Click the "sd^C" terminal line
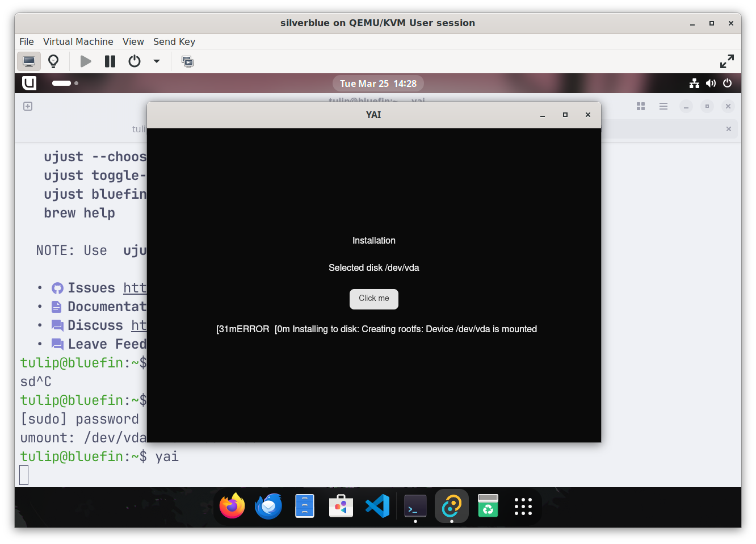Screen dimensions: 756x544 coord(36,382)
